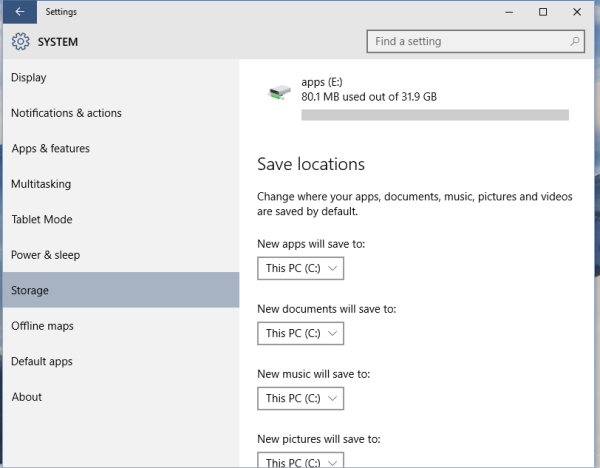The width and height of the screenshot is (600, 468).
Task: Select Multitasking in the sidebar
Action: (x=121, y=184)
